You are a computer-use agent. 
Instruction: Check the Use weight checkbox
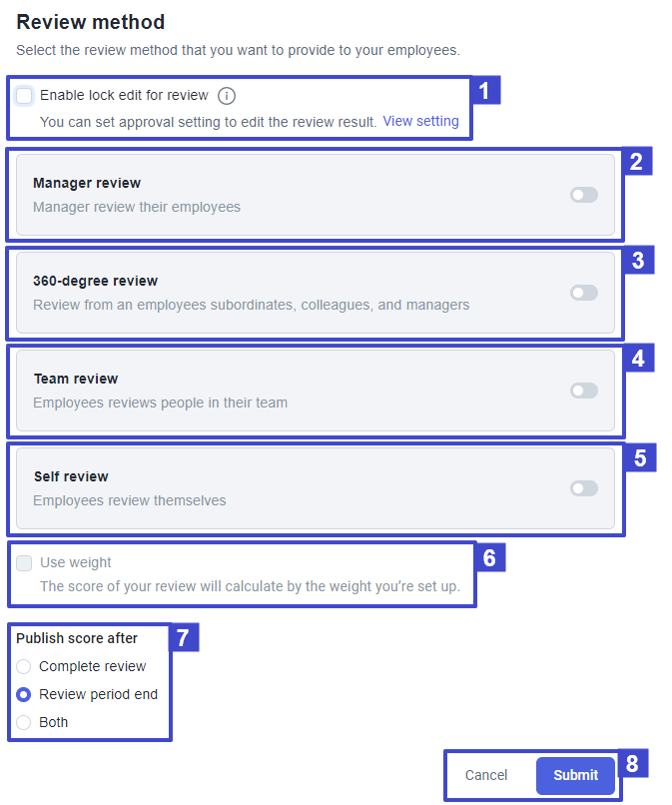pos(24,563)
